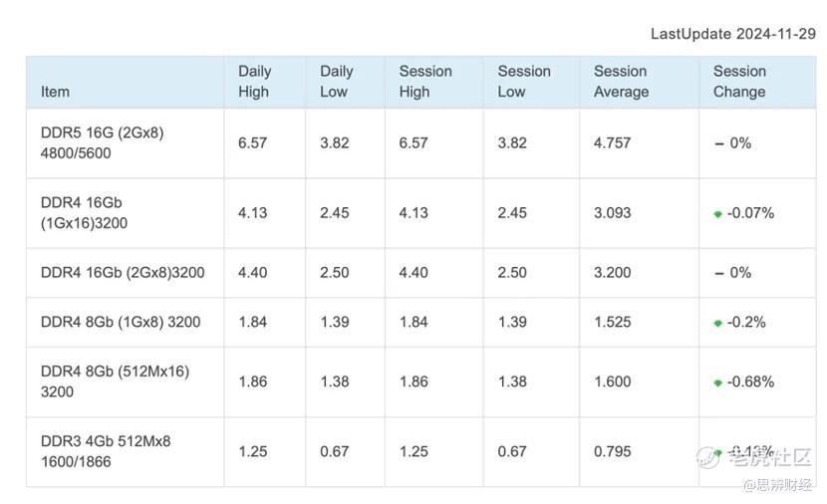Screen dimensions: 827x504
Task: Click the green down arrow beside -0.68%
Action: click(717, 382)
